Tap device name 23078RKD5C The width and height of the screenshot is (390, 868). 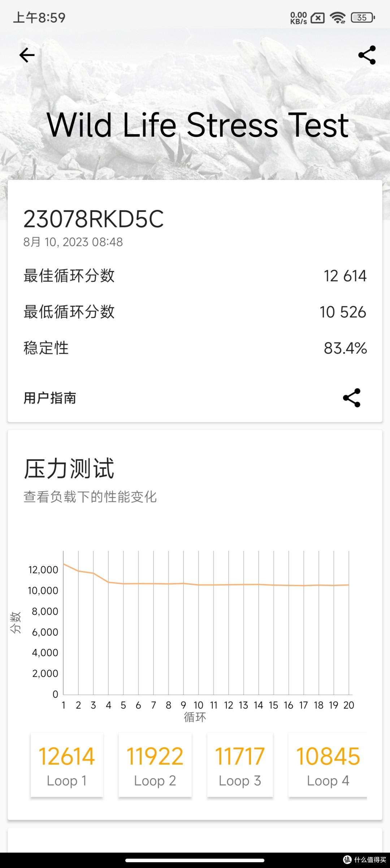tap(94, 219)
